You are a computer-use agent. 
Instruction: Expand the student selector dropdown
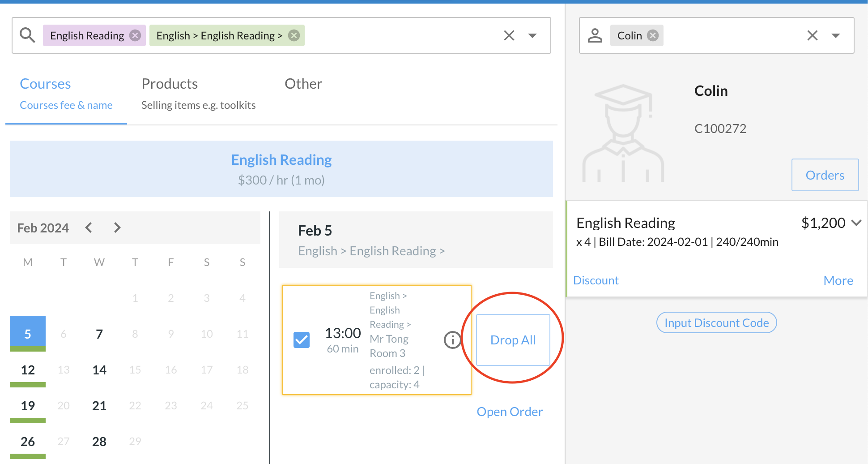pyautogui.click(x=835, y=35)
